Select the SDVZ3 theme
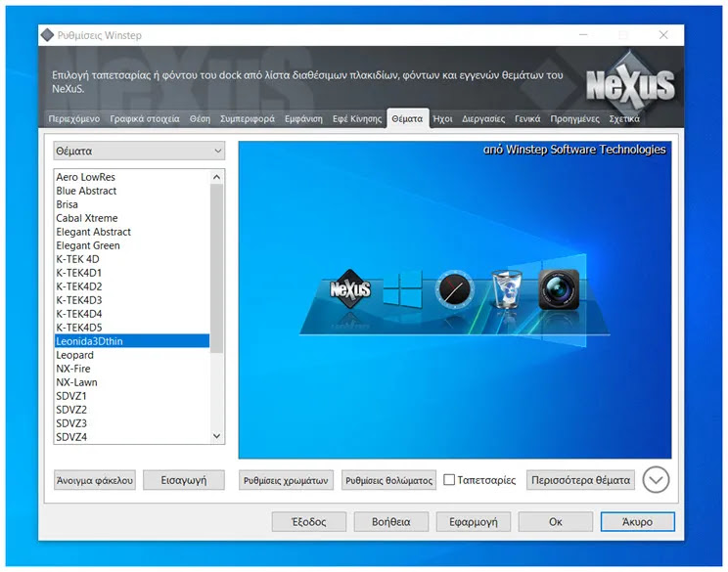 (132, 423)
